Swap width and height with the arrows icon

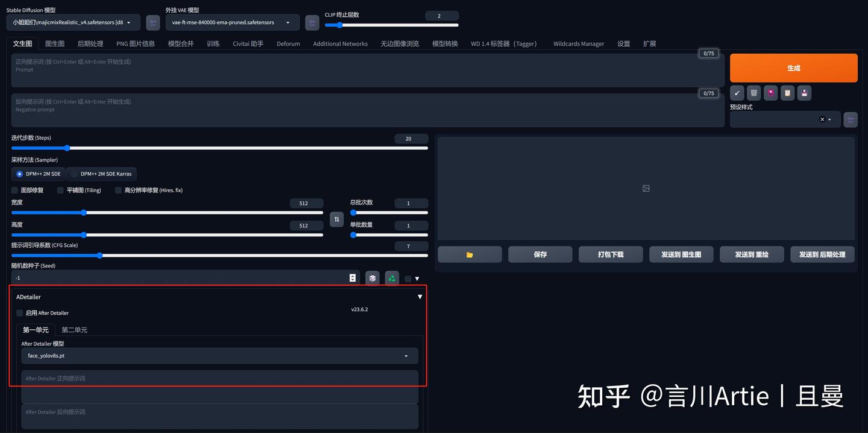pyautogui.click(x=337, y=219)
